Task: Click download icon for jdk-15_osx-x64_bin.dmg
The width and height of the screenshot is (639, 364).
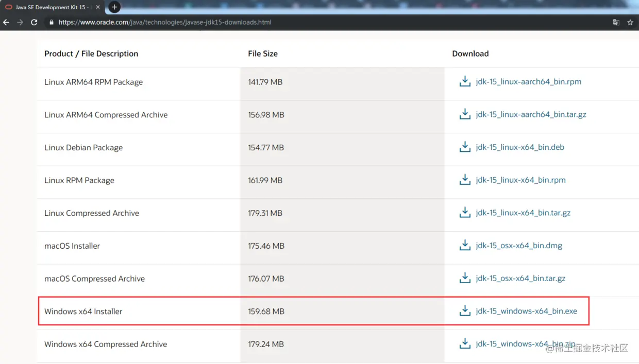Action: (x=465, y=246)
